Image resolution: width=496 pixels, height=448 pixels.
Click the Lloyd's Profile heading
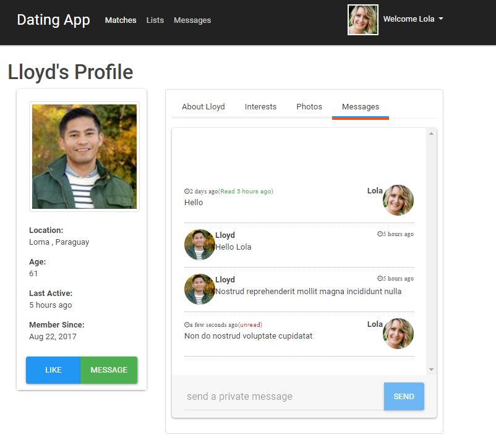(71, 72)
